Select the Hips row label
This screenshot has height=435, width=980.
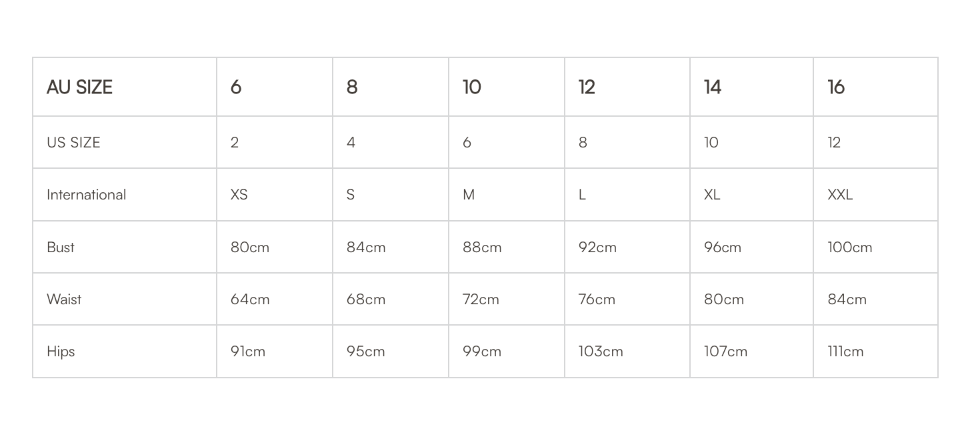125,352
